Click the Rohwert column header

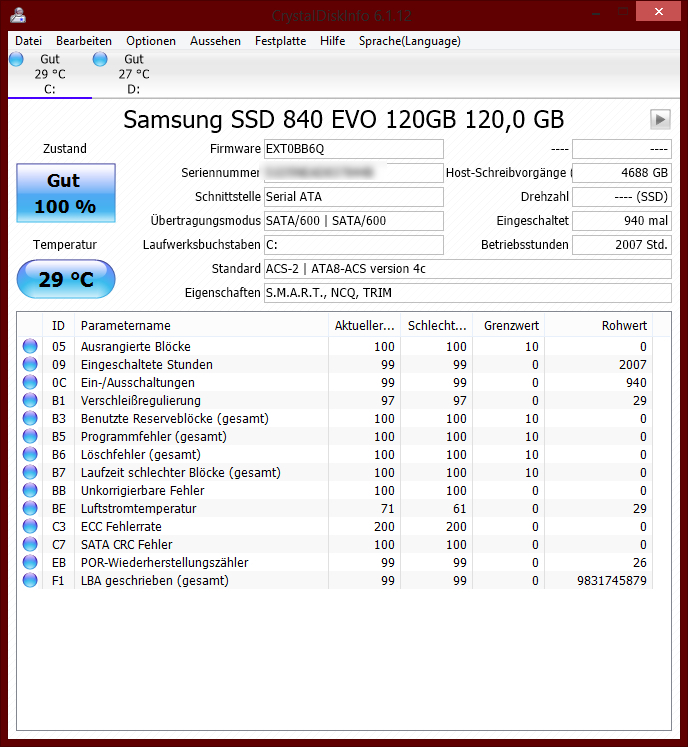pyautogui.click(x=599, y=326)
